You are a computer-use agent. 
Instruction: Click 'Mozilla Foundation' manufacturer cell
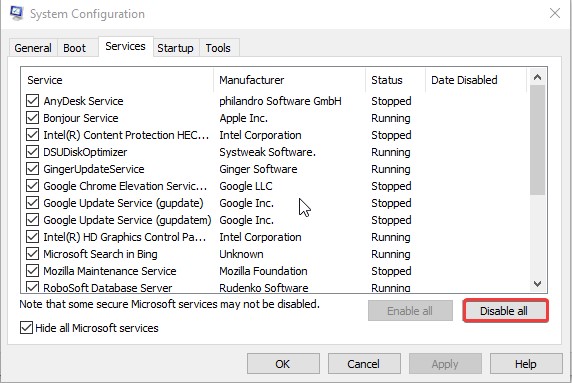point(263,271)
